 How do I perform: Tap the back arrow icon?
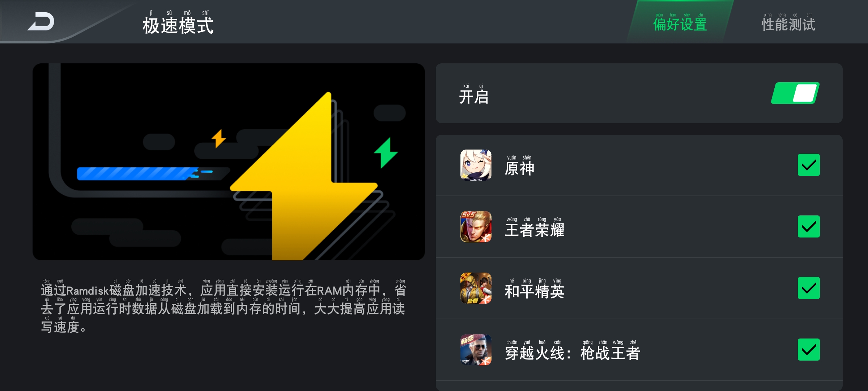41,22
